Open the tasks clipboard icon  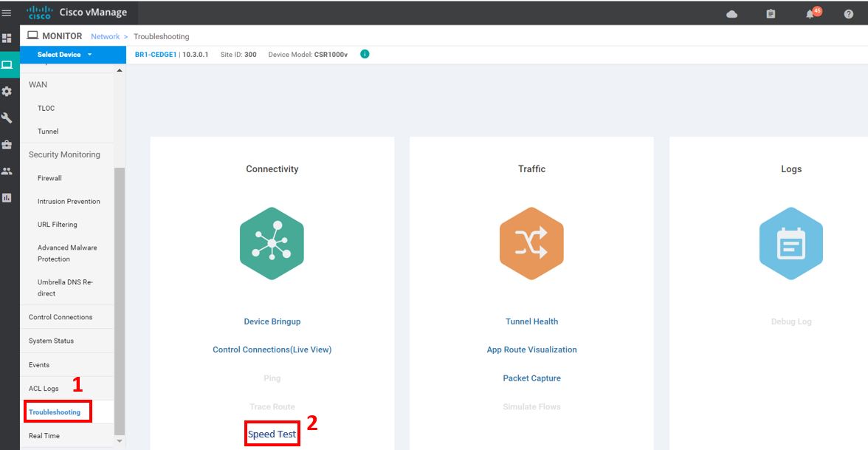point(771,14)
